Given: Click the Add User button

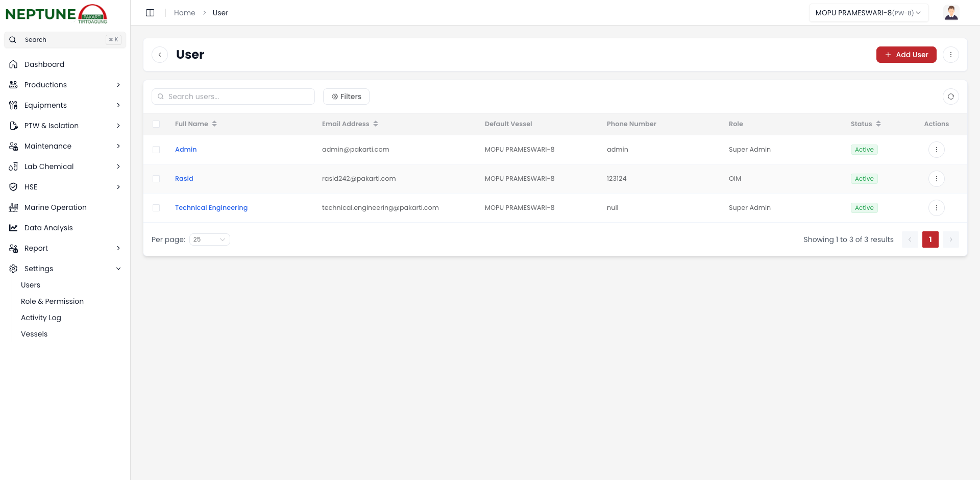Looking at the screenshot, I should [906, 55].
